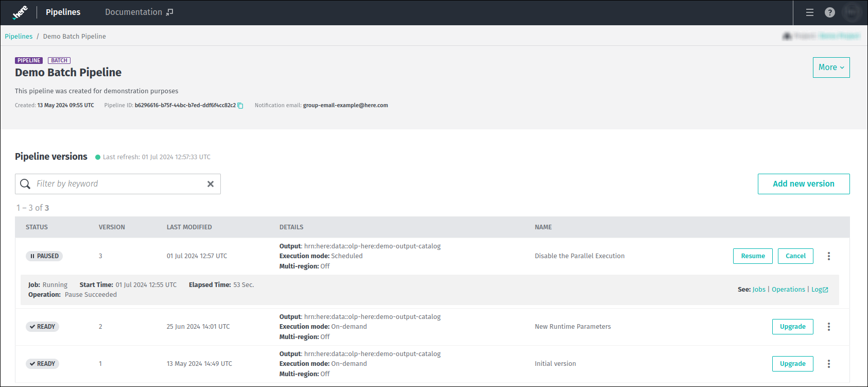
Task: Select 'Initial version' name
Action: 555,364
